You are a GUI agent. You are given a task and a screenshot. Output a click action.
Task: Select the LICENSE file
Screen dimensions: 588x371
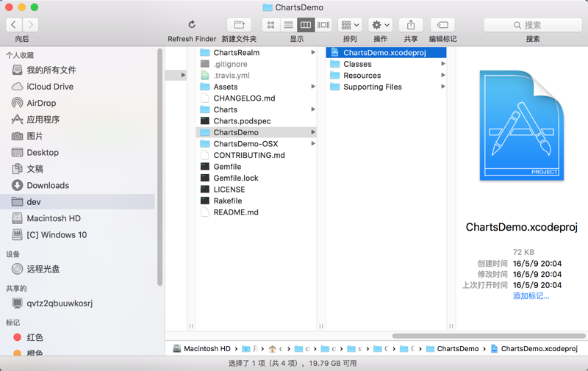tap(257, 190)
